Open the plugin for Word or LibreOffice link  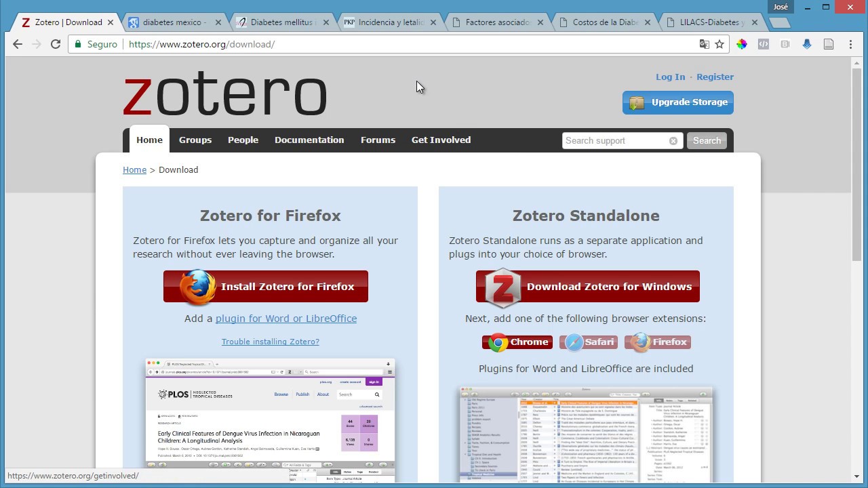pos(286,319)
